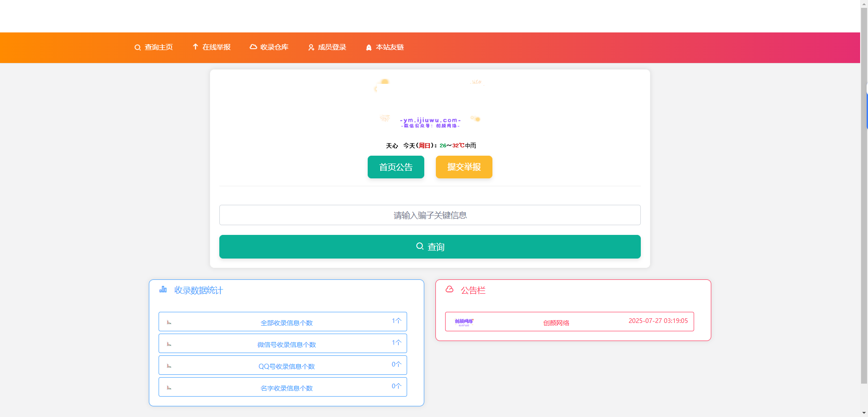Screen dimensions: 868x417
Task: Click the 公告栏 panel heading
Action: tap(473, 290)
